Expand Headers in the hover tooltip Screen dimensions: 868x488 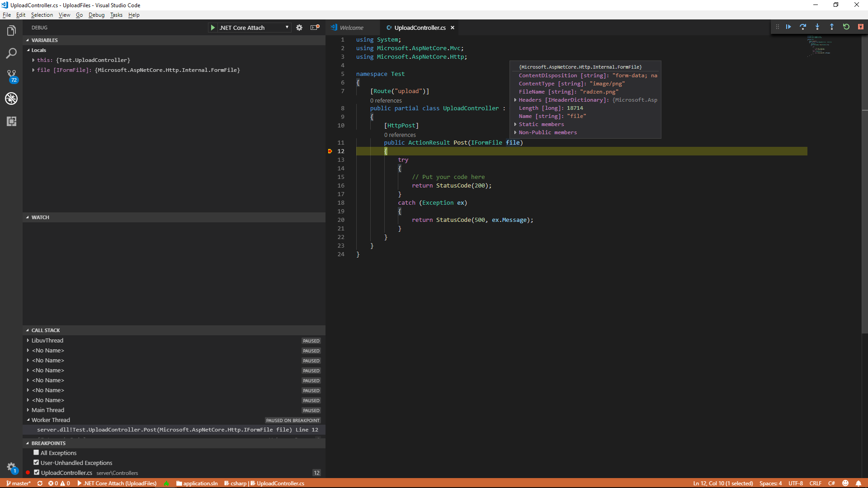[515, 100]
